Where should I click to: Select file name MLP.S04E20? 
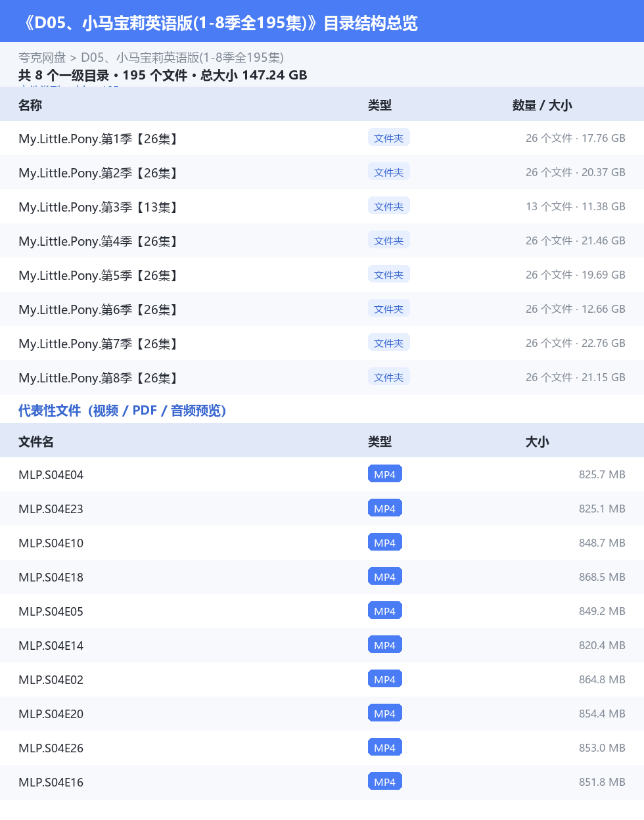coord(51,714)
